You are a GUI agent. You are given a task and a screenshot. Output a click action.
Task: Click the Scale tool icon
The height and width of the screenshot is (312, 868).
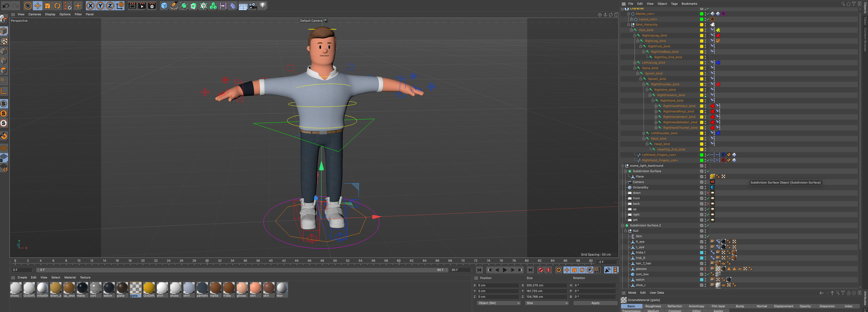48,6
